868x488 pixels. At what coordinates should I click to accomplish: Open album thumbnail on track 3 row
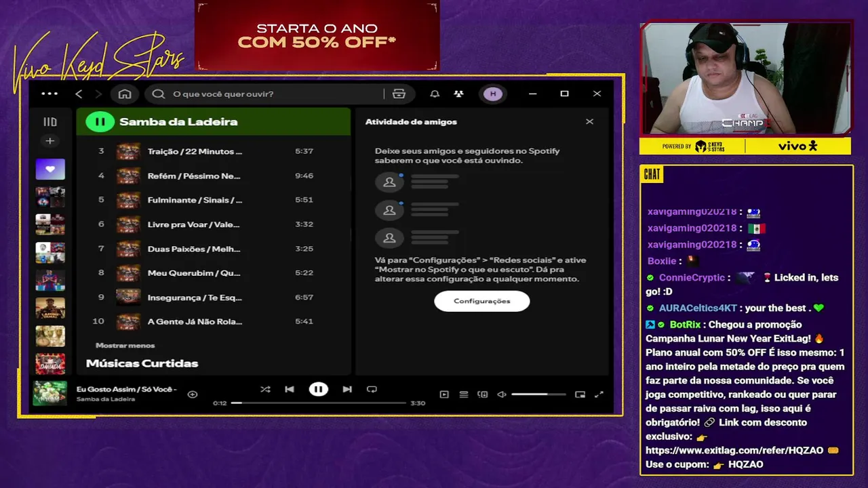[128, 151]
